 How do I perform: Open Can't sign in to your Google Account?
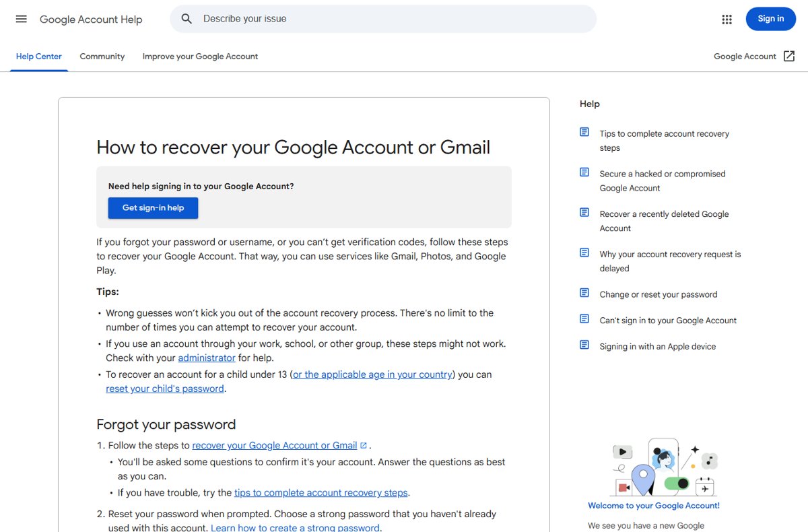click(668, 321)
